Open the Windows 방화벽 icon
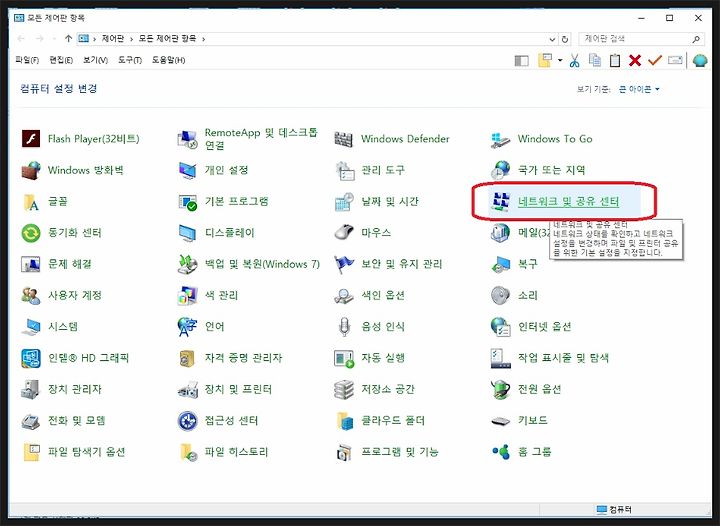Image resolution: width=720 pixels, height=526 pixels. pos(31,170)
